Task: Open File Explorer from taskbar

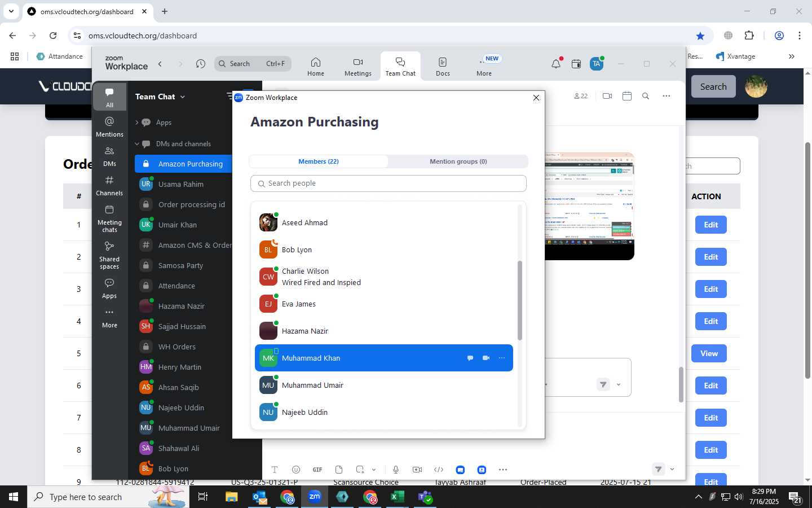Action: 232,497
